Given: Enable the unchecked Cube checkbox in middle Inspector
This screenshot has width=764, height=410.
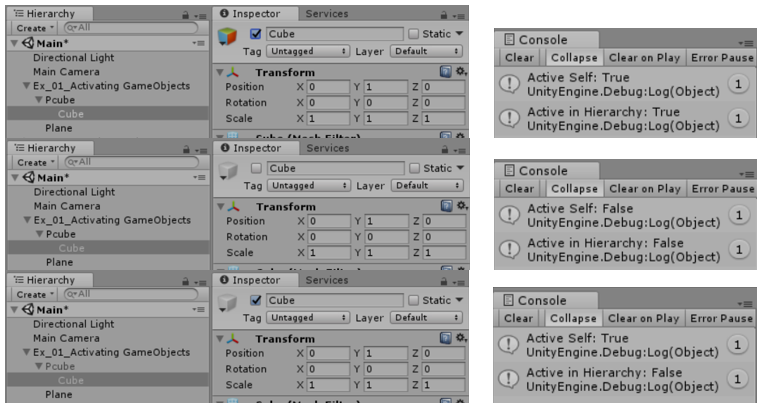Looking at the screenshot, I should click(256, 168).
